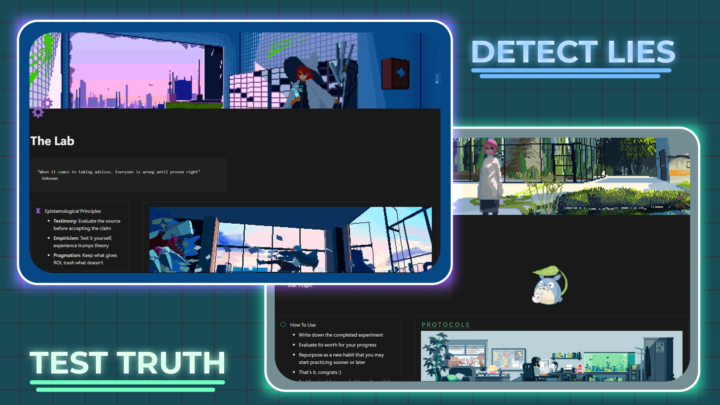Click the pixel art office image under Protocols
This screenshot has width=720, height=405.
point(551,356)
